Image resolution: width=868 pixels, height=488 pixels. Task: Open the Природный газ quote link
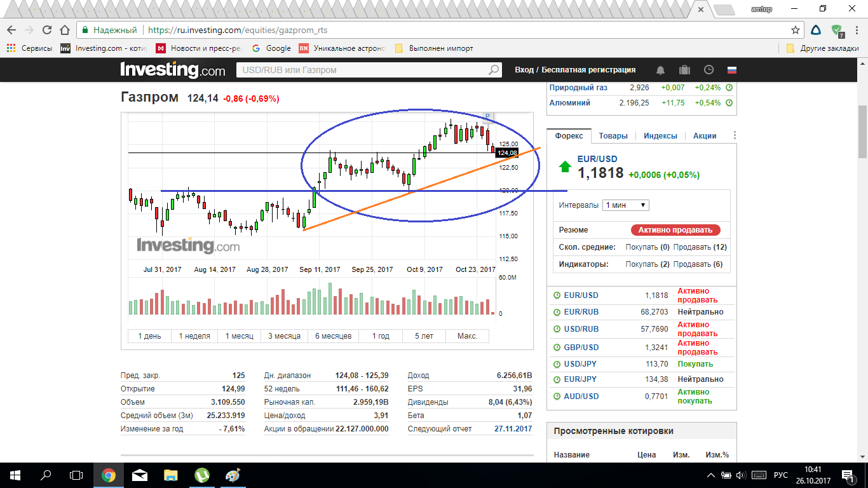point(578,88)
